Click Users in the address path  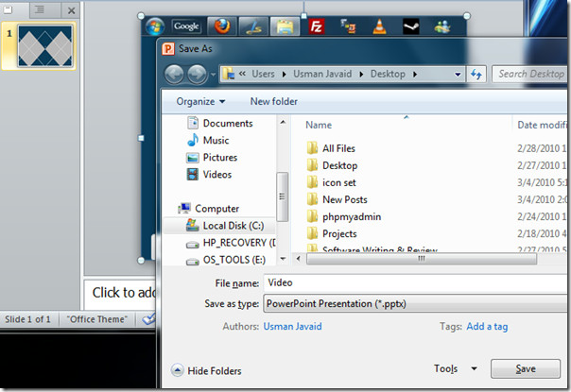point(263,75)
